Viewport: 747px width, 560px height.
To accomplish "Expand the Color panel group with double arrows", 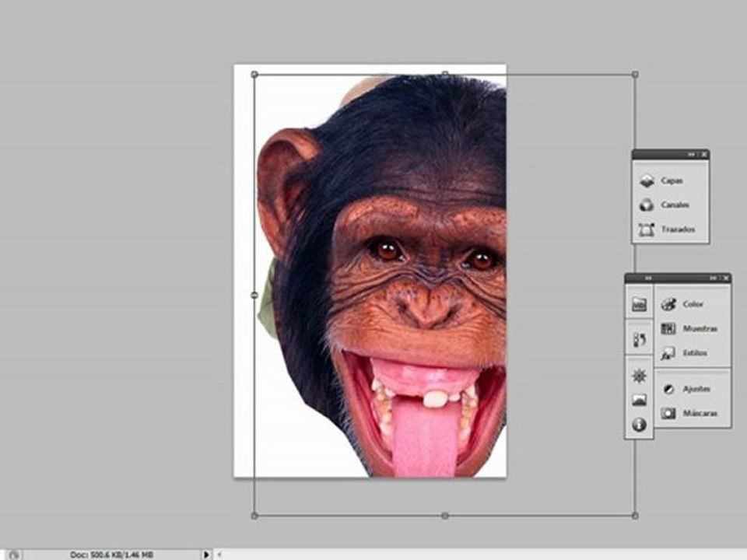I will pos(714,278).
